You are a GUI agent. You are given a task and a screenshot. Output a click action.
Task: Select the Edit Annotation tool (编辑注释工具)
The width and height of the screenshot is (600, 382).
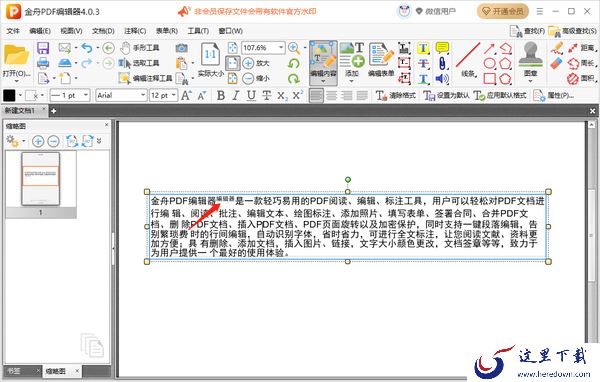point(145,78)
